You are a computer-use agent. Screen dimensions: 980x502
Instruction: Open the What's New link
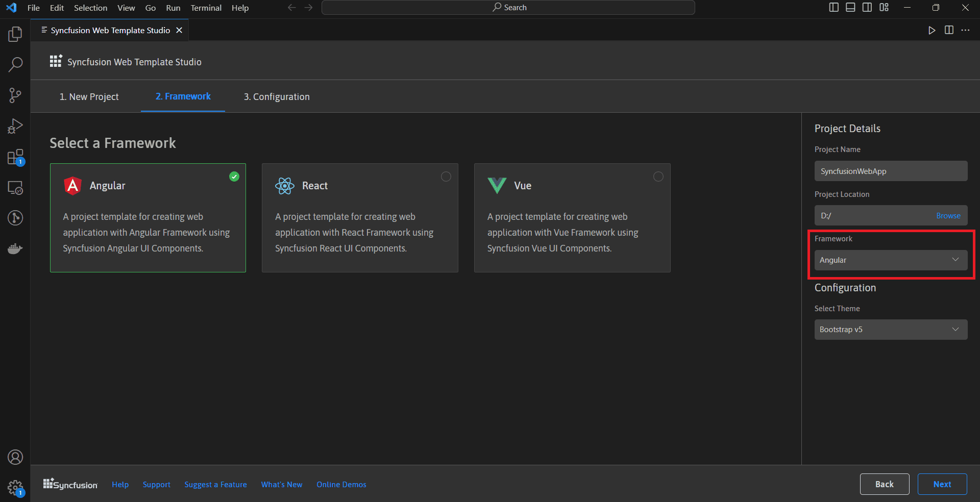pyautogui.click(x=282, y=485)
